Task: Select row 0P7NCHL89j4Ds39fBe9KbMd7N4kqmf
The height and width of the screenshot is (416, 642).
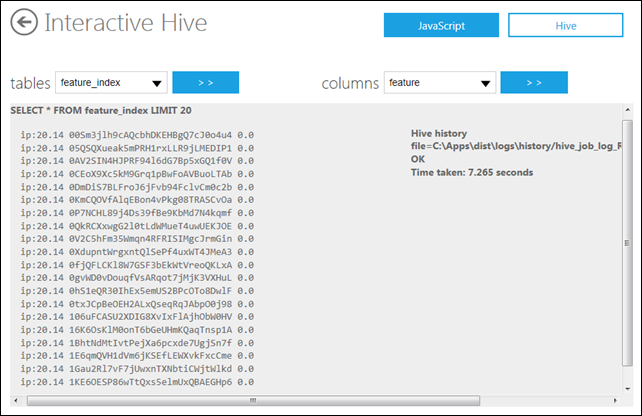Action: point(137,213)
